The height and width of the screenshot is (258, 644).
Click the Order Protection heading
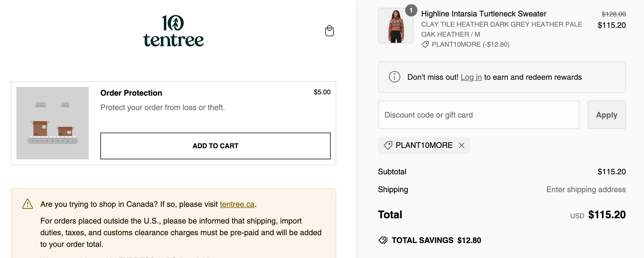tap(131, 93)
